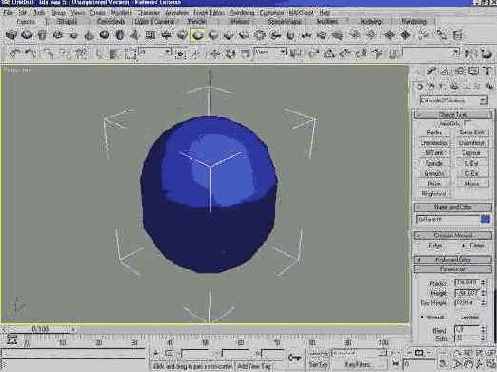This screenshot has width=497, height=372.
Task: Collapse the Object Type rollout
Action: click(453, 114)
